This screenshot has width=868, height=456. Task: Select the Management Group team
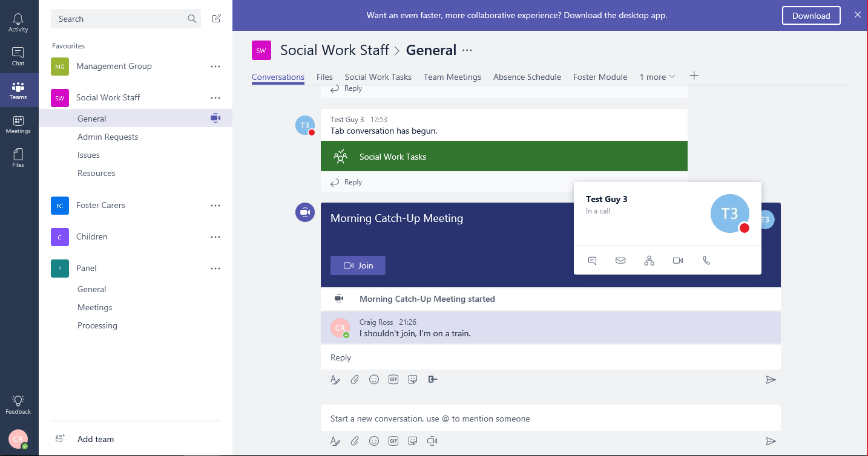click(x=114, y=67)
